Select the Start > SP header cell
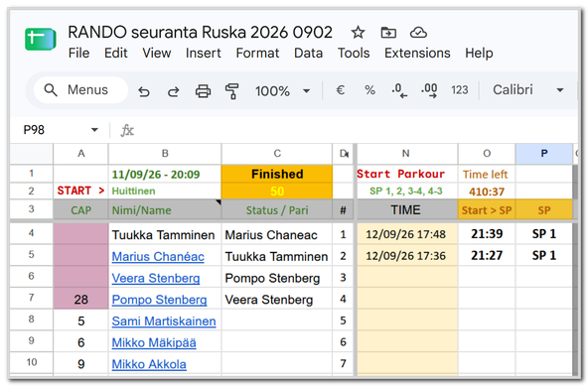588x386 pixels. (x=487, y=209)
